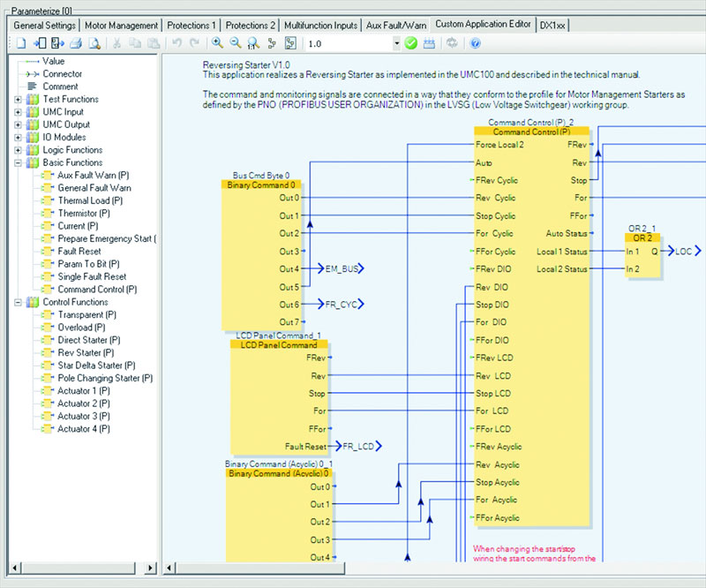Select Thermal Load (P) function item
Image resolution: width=706 pixels, height=588 pixels.
pos(90,201)
